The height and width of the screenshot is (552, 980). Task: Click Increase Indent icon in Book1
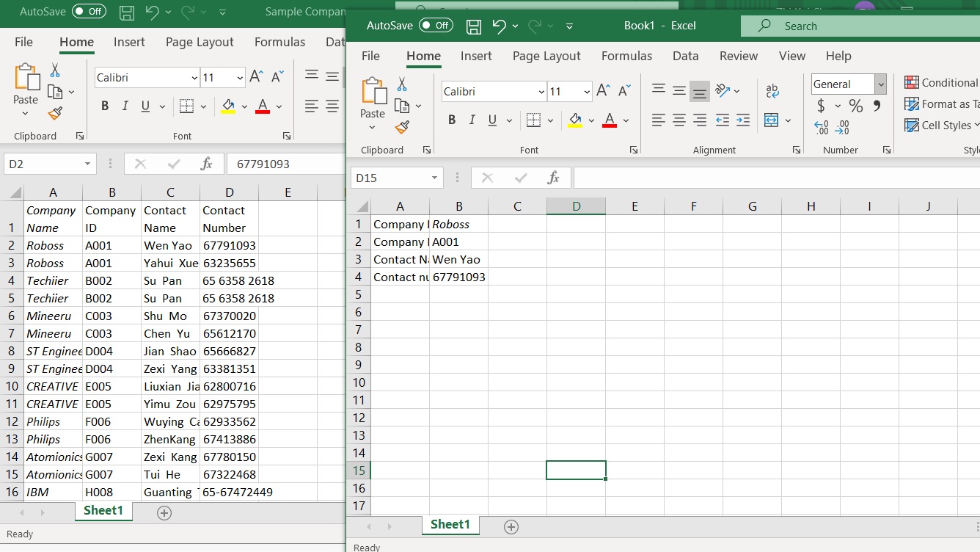(x=743, y=120)
